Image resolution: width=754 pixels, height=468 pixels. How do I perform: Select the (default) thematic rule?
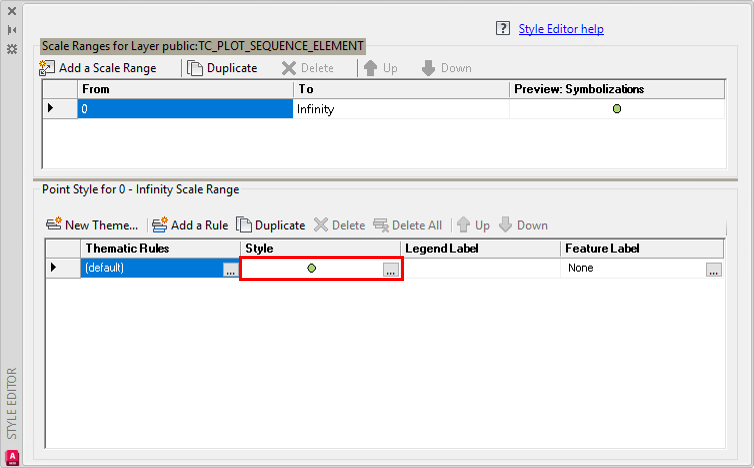[x=152, y=268]
